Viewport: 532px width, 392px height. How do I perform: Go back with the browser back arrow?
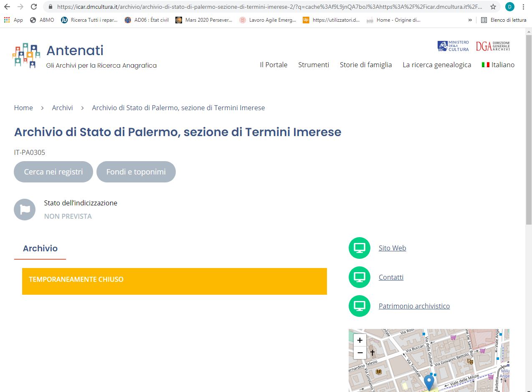(7, 7)
